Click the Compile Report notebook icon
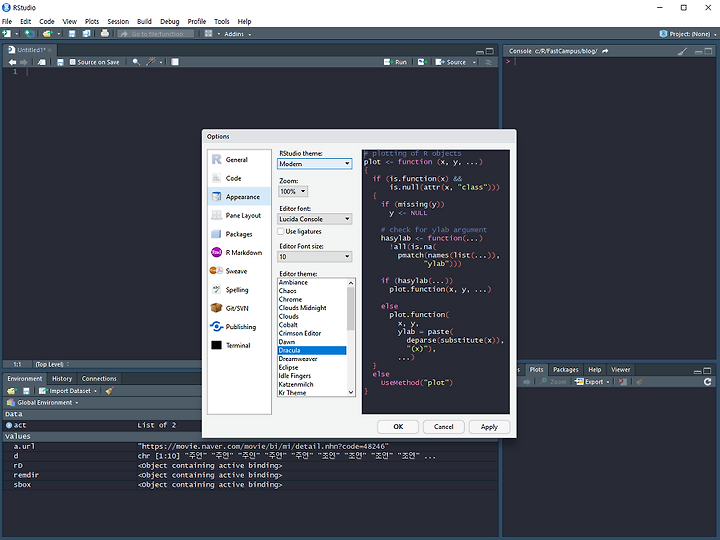This screenshot has width=720, height=540. (175, 62)
